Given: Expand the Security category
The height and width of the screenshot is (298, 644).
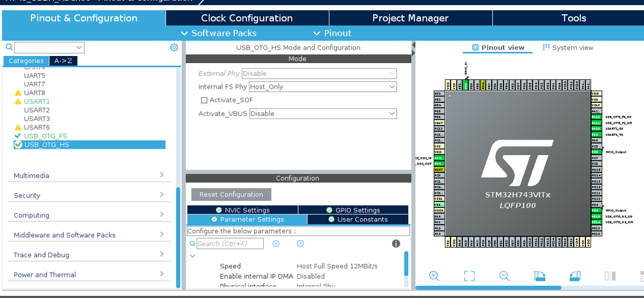Looking at the screenshot, I should pos(89,195).
